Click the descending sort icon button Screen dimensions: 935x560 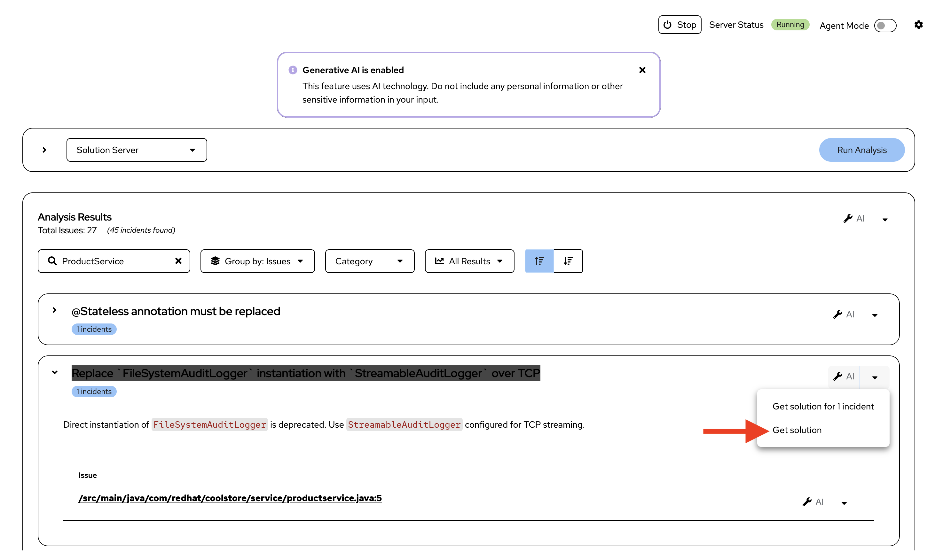click(x=568, y=261)
